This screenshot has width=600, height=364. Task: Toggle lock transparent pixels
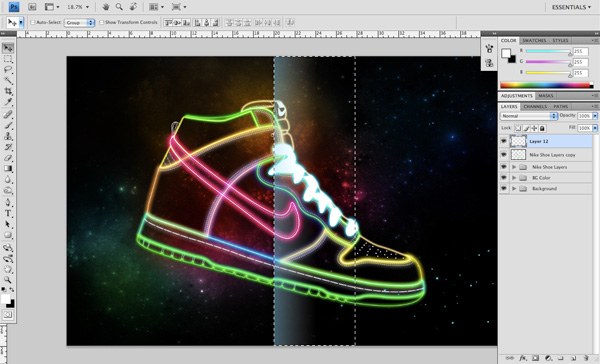pos(518,128)
